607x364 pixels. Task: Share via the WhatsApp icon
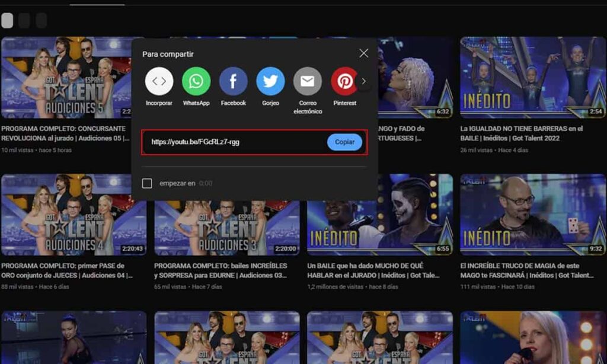click(x=196, y=81)
